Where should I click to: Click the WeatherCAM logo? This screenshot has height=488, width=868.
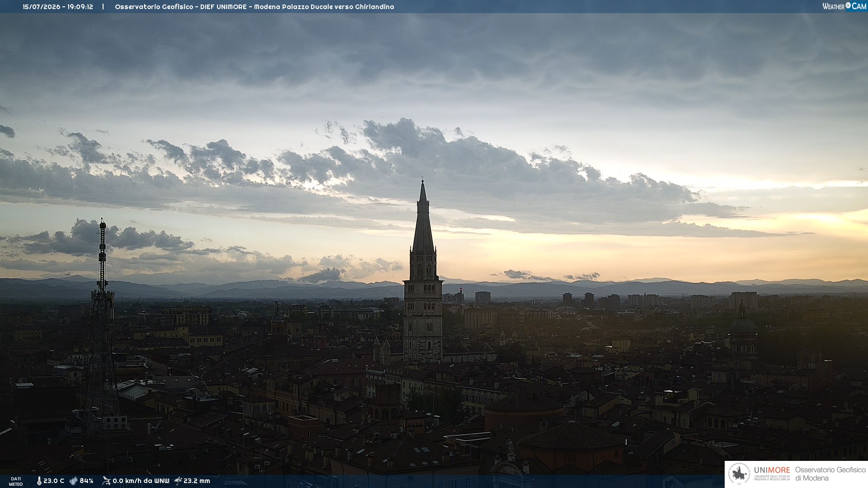(844, 6)
